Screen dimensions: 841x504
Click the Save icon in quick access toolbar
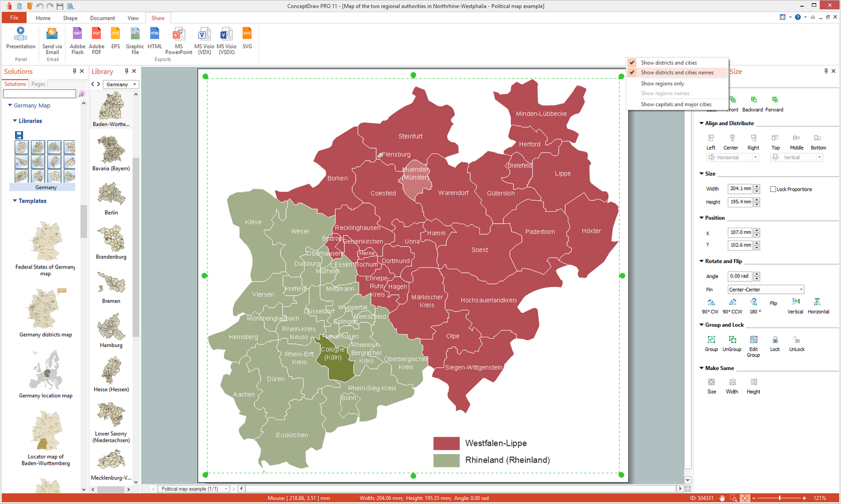point(60,6)
